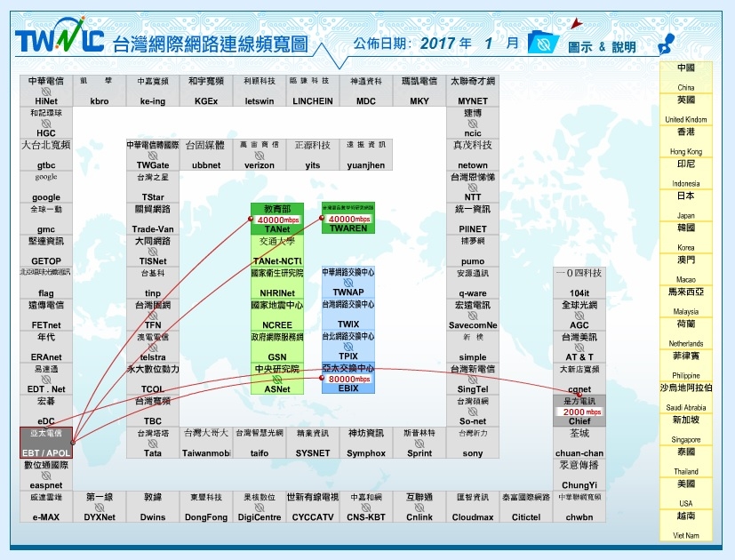
Task: Select the So-net node
Action: click(473, 411)
